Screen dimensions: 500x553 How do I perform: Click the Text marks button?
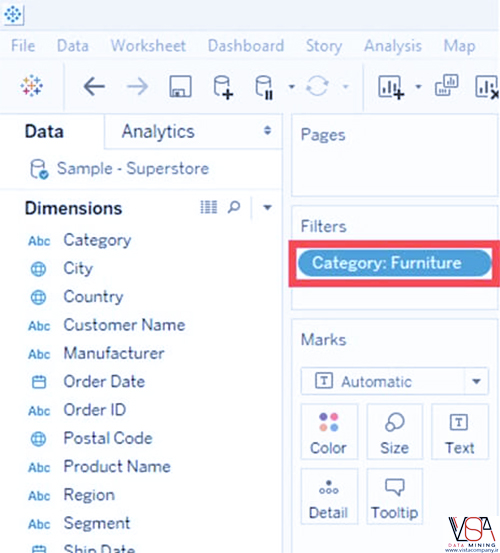tap(460, 432)
